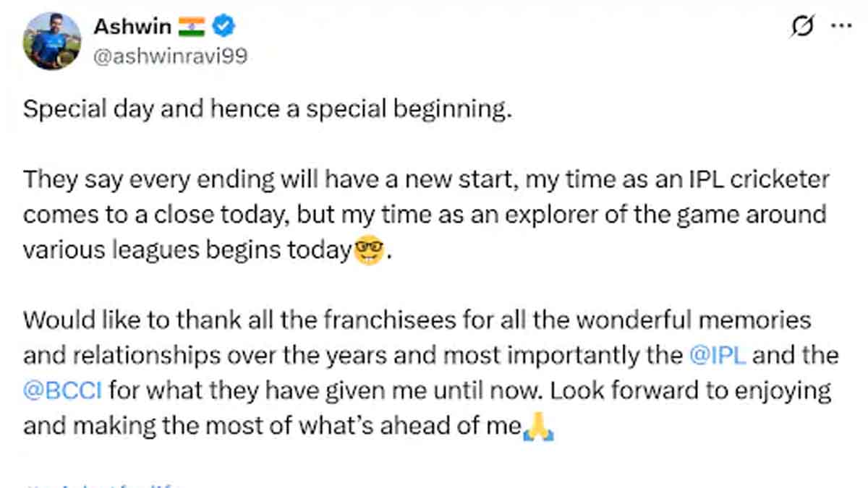Click the sentence start "Look forward to enjoying"
The width and height of the screenshot is (868, 488).
(x=689, y=390)
